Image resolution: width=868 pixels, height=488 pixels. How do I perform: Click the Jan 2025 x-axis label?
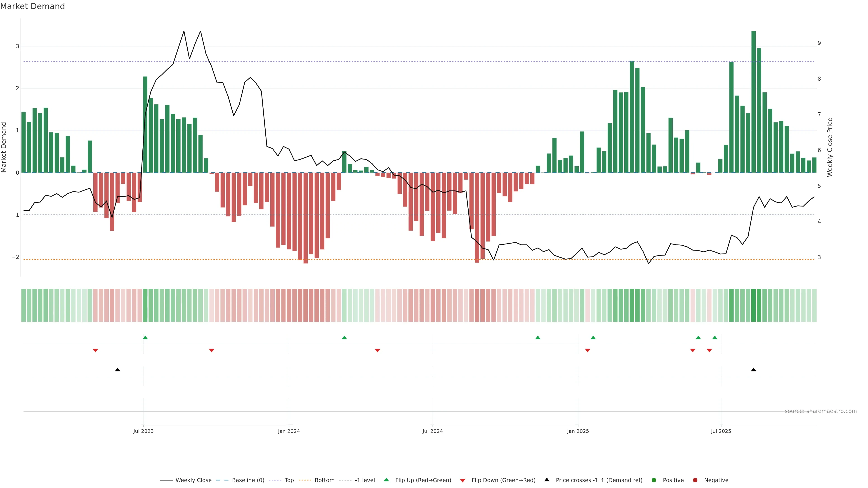[x=578, y=431]
